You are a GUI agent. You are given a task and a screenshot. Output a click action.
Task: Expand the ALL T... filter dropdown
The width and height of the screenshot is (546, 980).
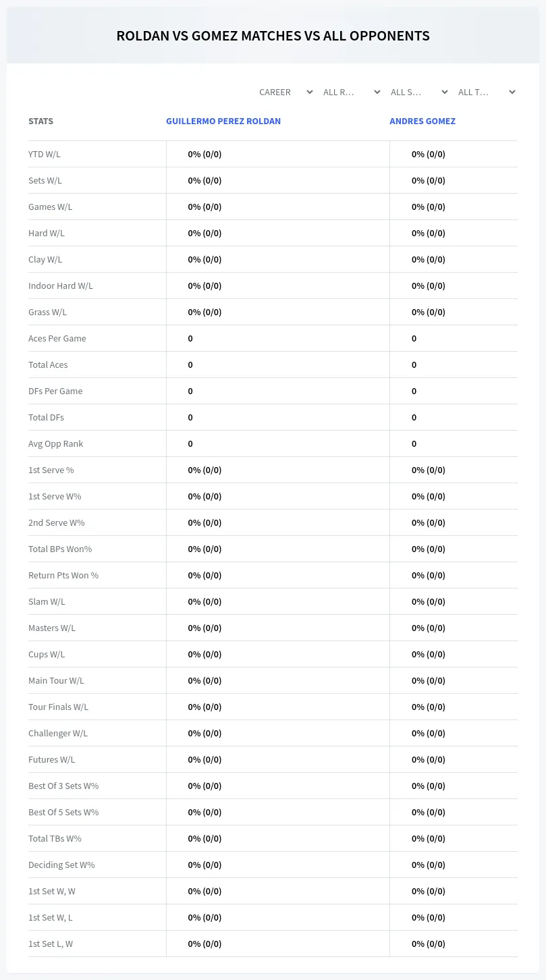486,92
